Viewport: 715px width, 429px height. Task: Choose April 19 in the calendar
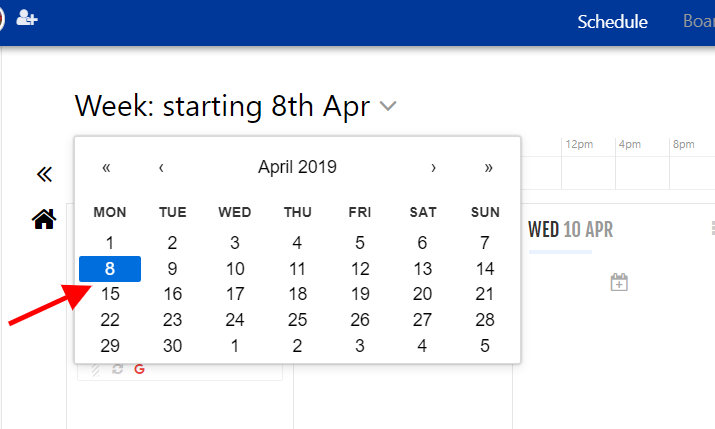[360, 294]
